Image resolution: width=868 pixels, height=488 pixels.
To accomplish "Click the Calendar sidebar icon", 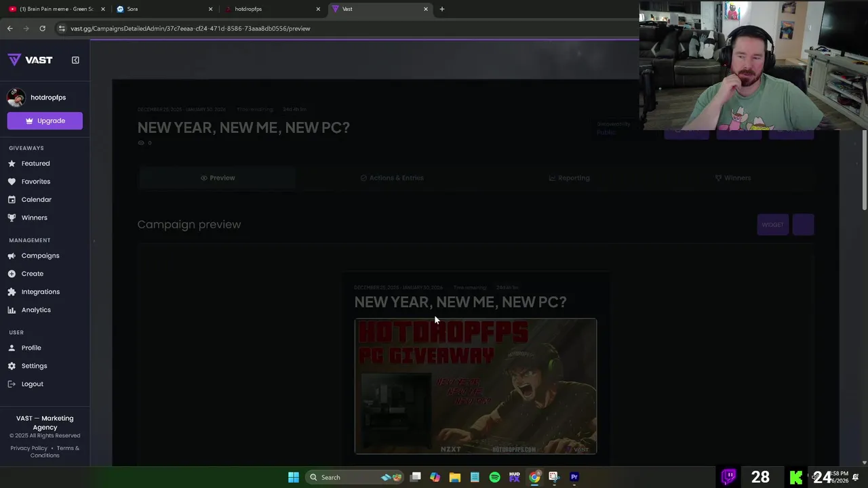I will (12, 199).
